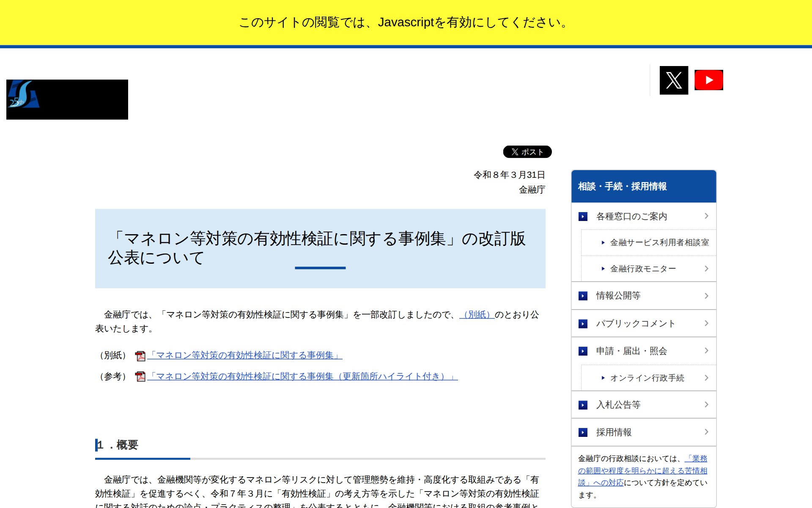Viewport: 812px width, 508px height.
Task: Click PDF icon beside 参考 document link
Action: coord(140,376)
